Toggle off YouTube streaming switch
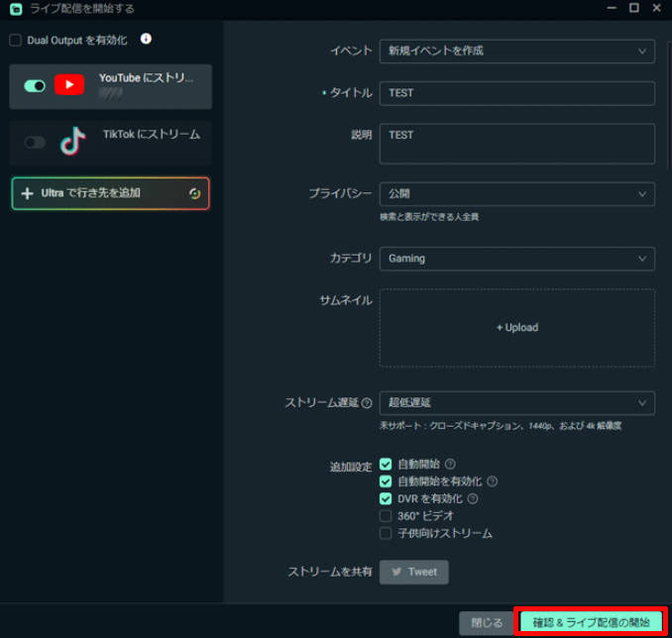The height and width of the screenshot is (638, 672). point(35,86)
